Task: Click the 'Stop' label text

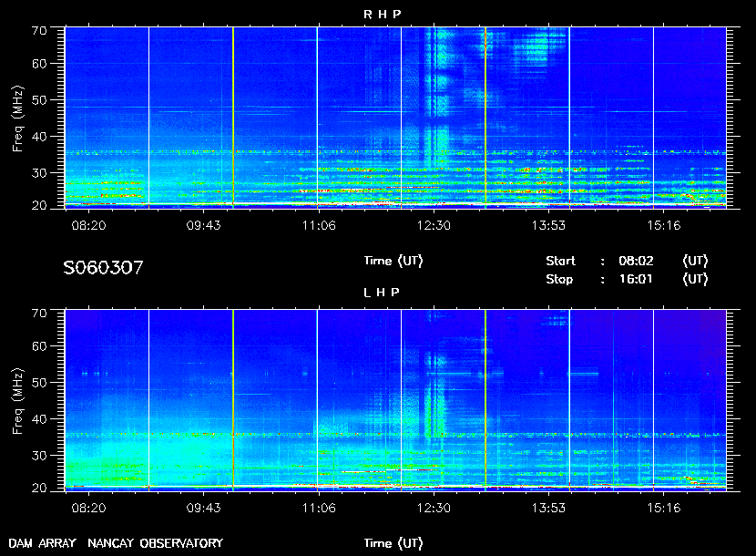Action: 559,280
